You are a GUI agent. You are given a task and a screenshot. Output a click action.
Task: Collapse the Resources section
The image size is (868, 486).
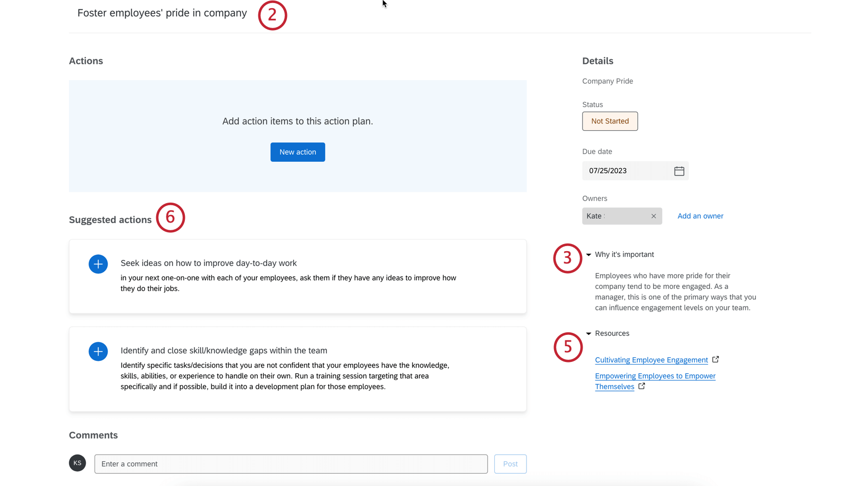point(589,334)
